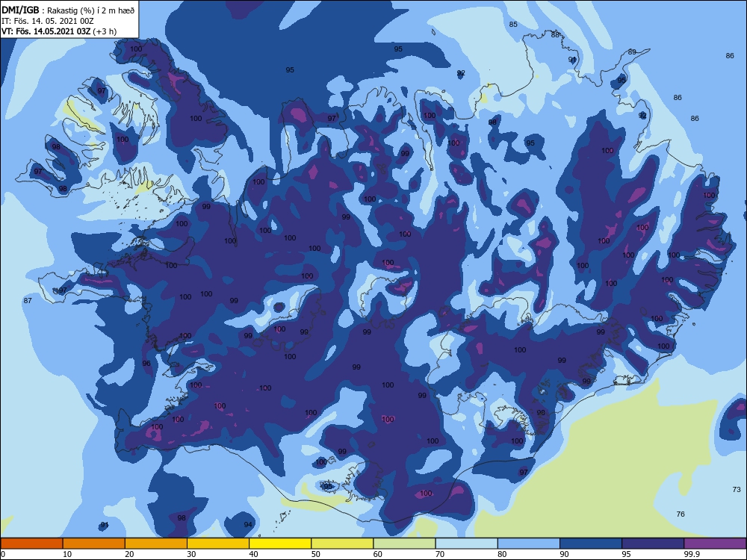Viewport: 747px width, 560px height.
Task: Click the dark blue 90–95 legend swatch
Action: coord(591,544)
